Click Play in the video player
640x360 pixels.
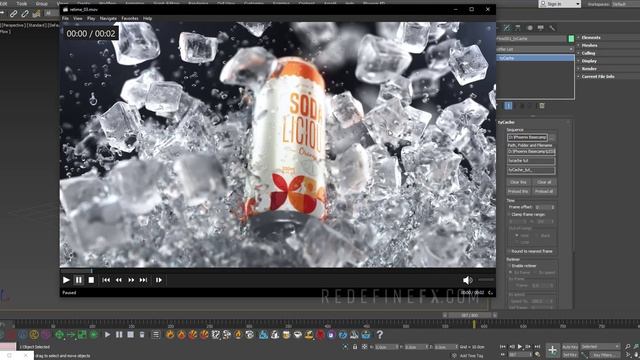66,280
